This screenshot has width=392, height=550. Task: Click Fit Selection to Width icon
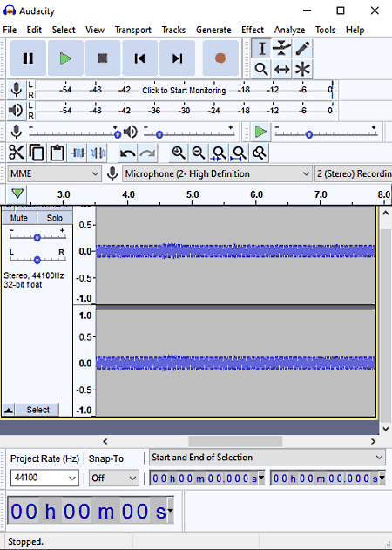click(219, 153)
